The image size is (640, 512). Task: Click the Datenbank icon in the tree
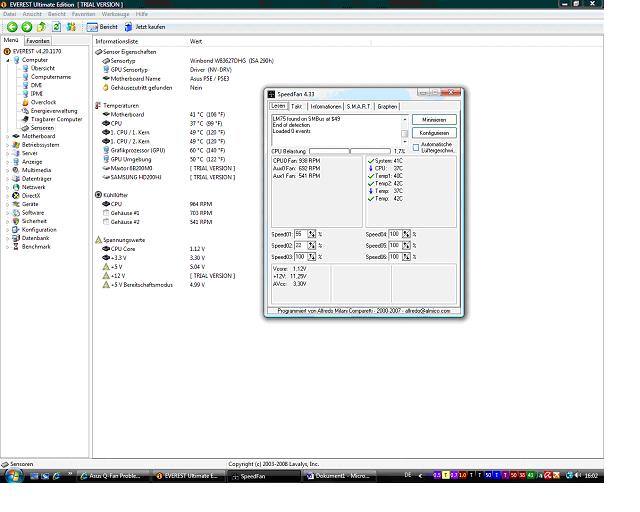[16, 238]
